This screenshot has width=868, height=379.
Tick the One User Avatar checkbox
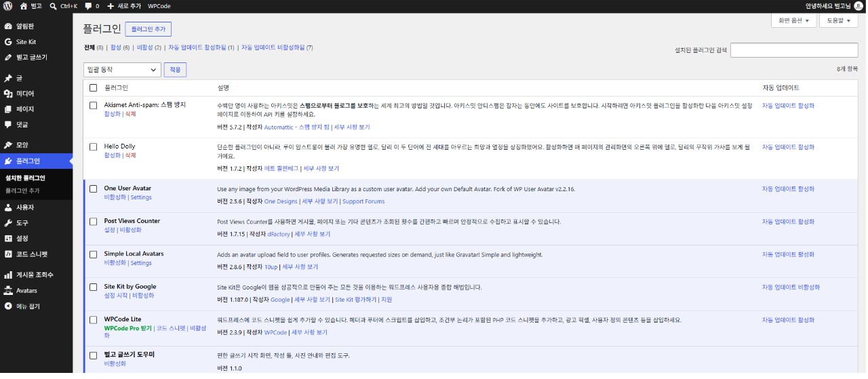94,188
